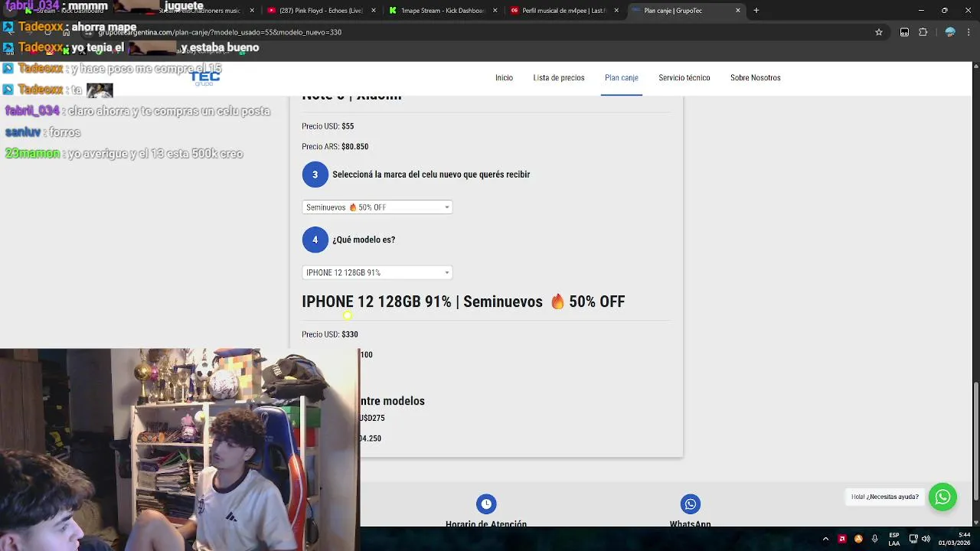Open the browser profile avatar
Viewport: 980px width, 551px height.
click(950, 32)
